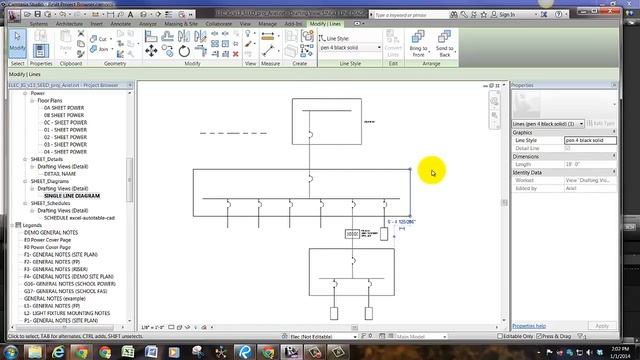Screen dimensions: 640x360
Task: Click the Project Browser vertical scrollbar
Action: point(130,180)
